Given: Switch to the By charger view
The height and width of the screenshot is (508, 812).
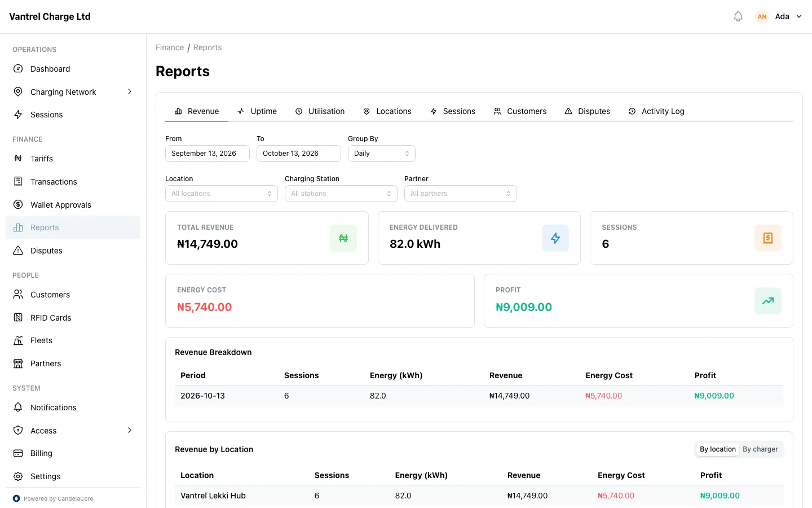Looking at the screenshot, I should [760, 449].
